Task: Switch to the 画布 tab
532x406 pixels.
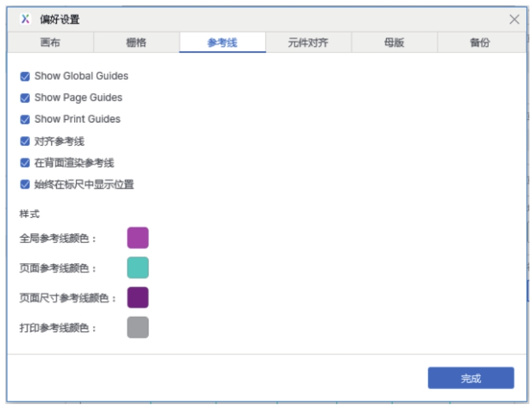Action: 50,43
